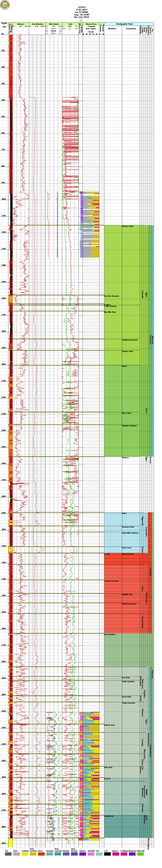Click the Morrison formation label
This screenshot has width=162, height=868.
pyautogui.click(x=125, y=458)
